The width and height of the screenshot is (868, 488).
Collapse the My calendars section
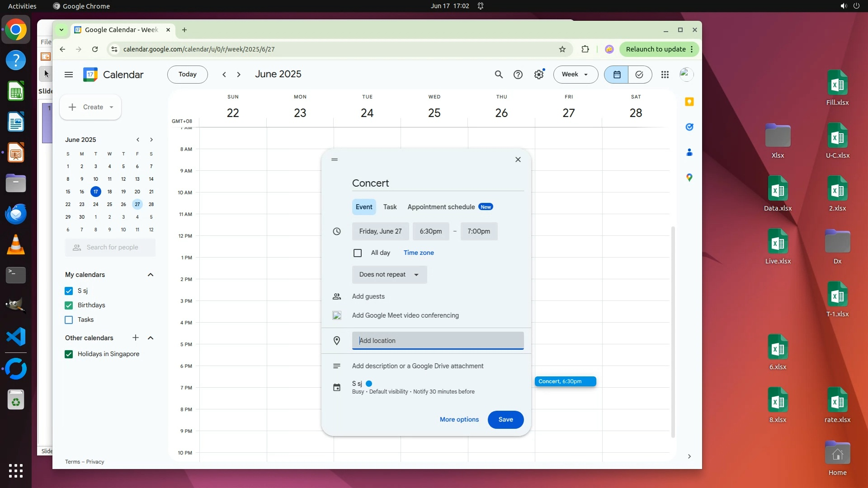click(151, 275)
